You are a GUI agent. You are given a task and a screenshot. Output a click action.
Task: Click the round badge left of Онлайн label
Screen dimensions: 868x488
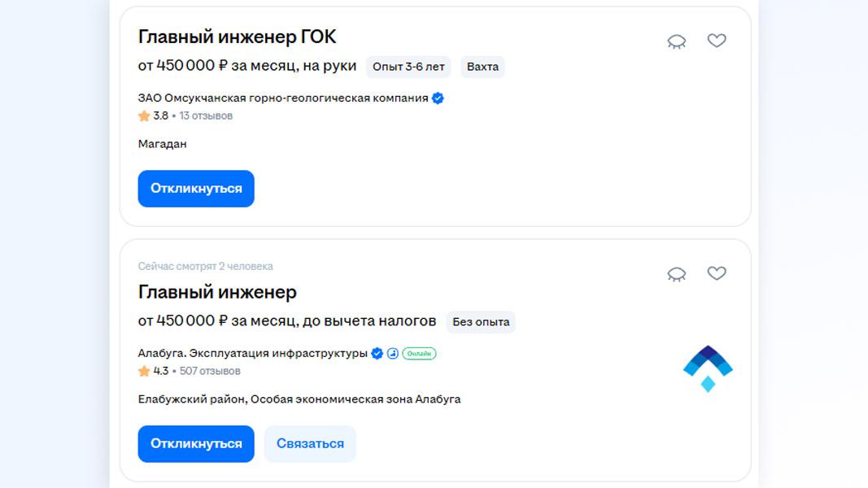point(392,354)
